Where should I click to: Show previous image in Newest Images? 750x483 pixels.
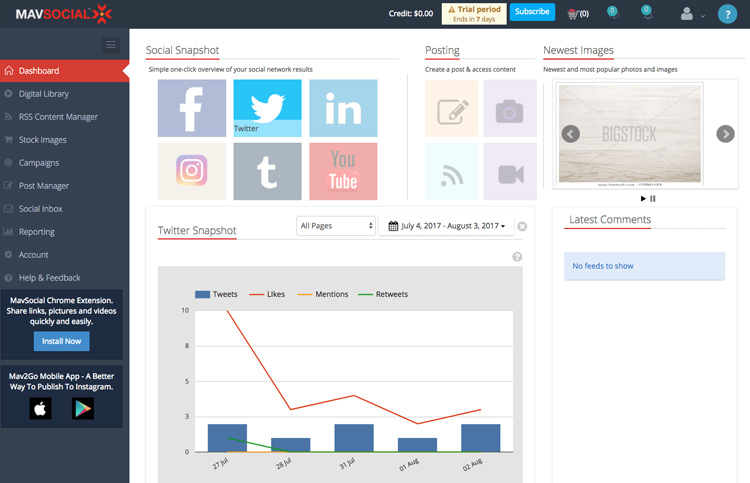click(x=571, y=134)
